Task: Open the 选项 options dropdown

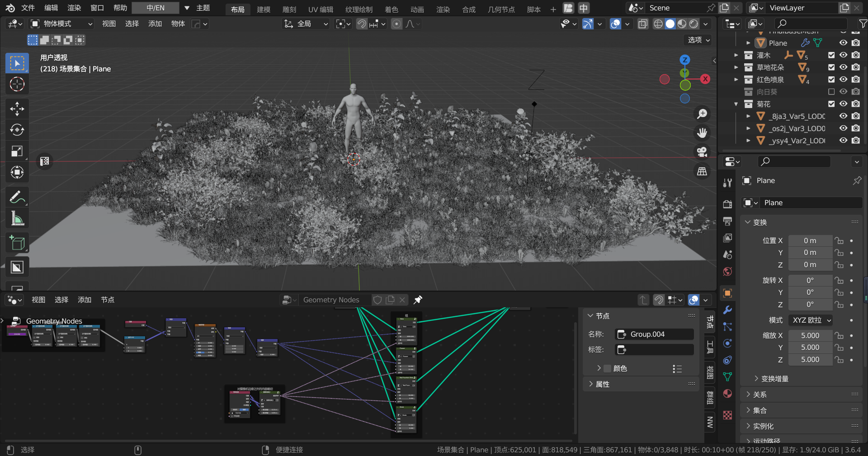Action: coord(698,40)
